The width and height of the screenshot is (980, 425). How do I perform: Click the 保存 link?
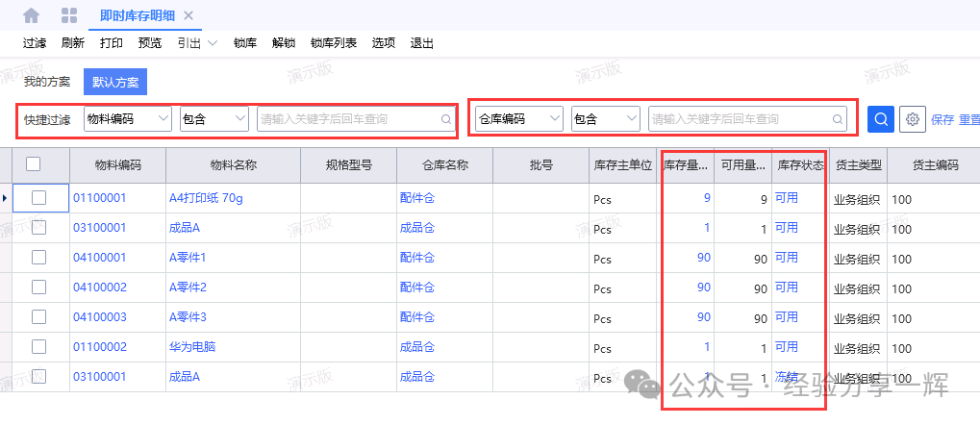click(942, 119)
